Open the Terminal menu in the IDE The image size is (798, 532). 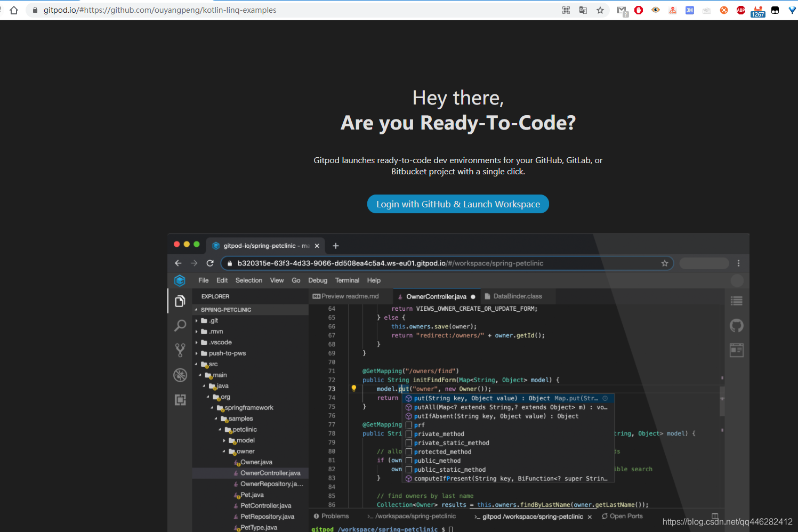click(x=347, y=280)
